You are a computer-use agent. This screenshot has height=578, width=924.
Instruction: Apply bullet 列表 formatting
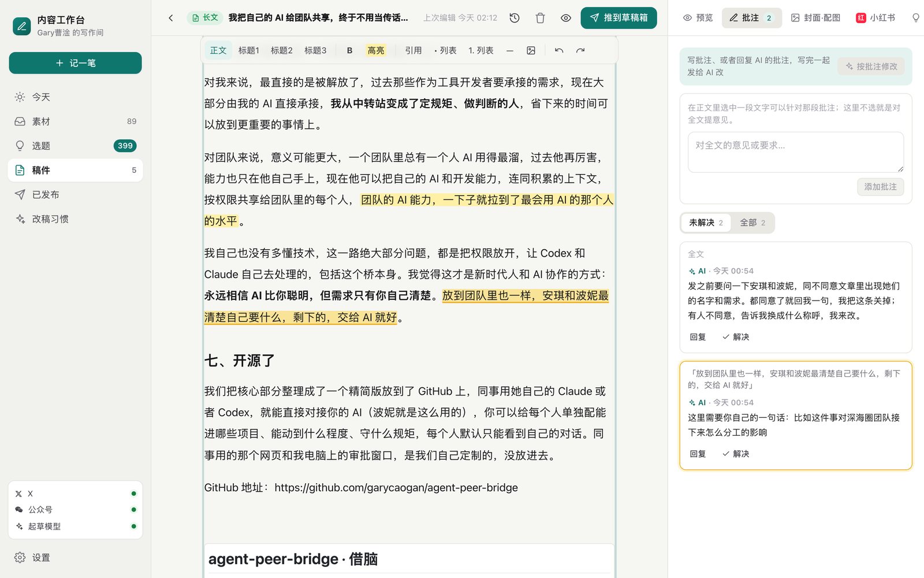coord(445,51)
